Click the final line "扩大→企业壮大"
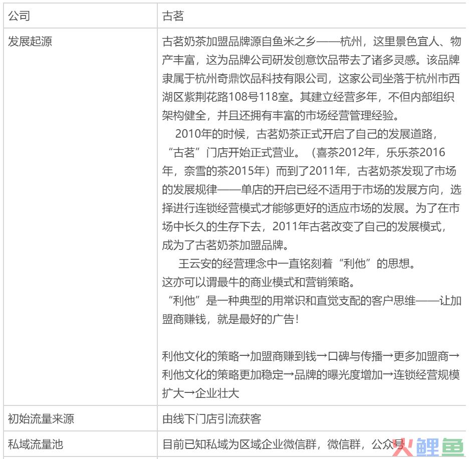The width and height of the screenshot is (476, 459). 200,393
